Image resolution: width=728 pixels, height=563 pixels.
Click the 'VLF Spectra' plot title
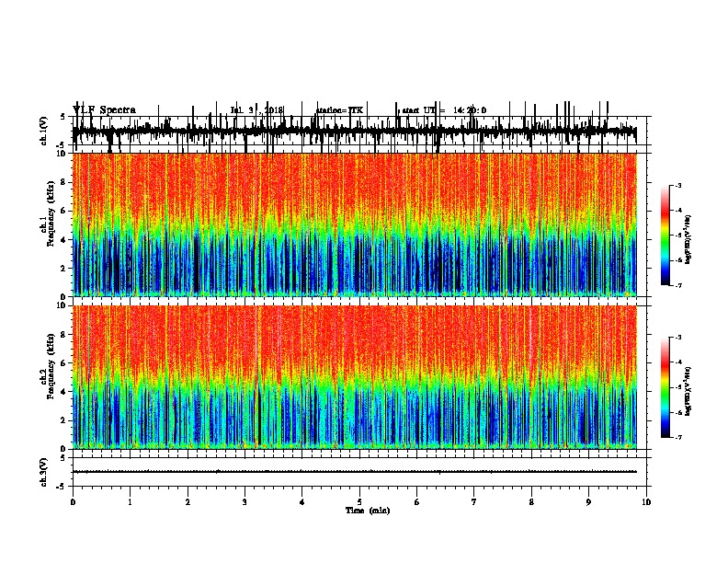click(104, 110)
